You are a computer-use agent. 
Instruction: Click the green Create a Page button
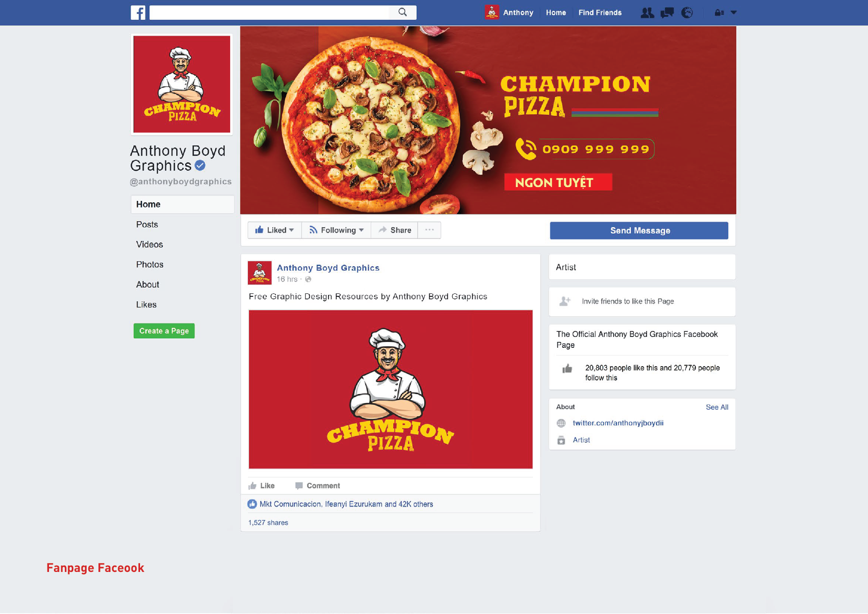pos(164,331)
